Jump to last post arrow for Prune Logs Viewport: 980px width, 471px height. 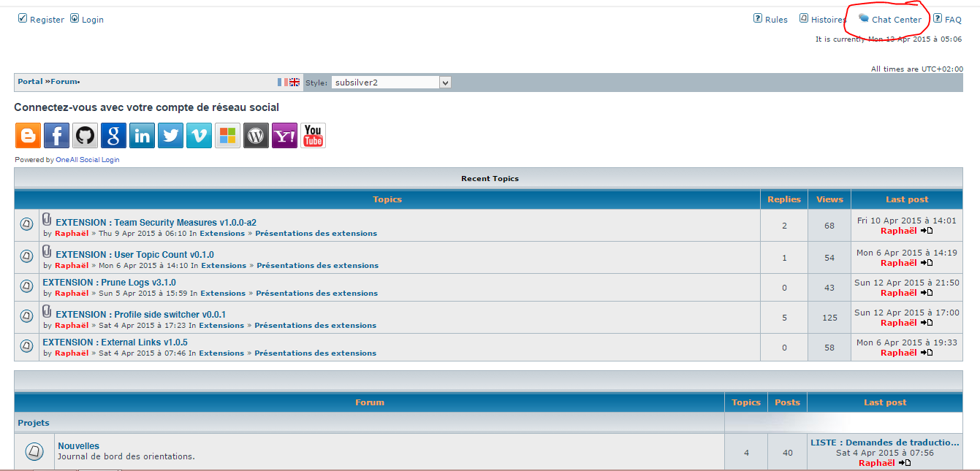click(x=927, y=293)
